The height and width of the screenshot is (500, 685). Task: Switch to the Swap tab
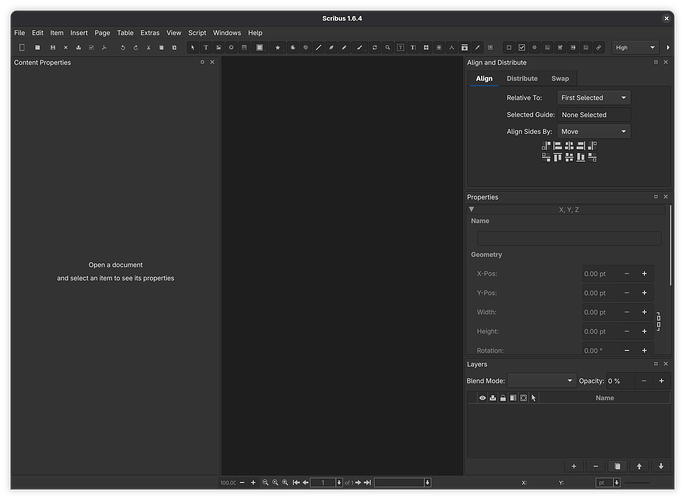(560, 78)
